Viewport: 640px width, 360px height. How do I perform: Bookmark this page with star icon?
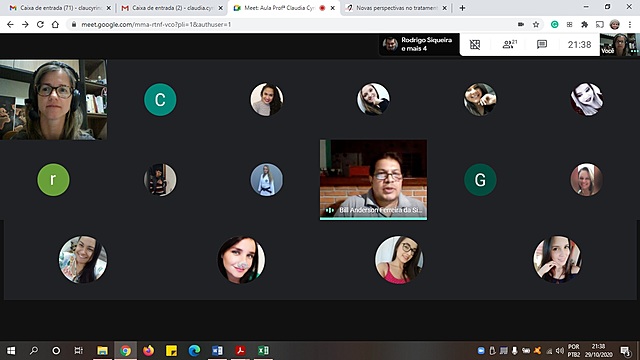pos(536,24)
